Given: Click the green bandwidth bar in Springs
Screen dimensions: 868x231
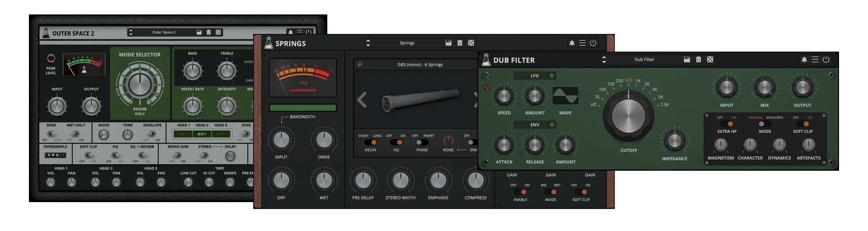Looking at the screenshot, I should 303,108.
